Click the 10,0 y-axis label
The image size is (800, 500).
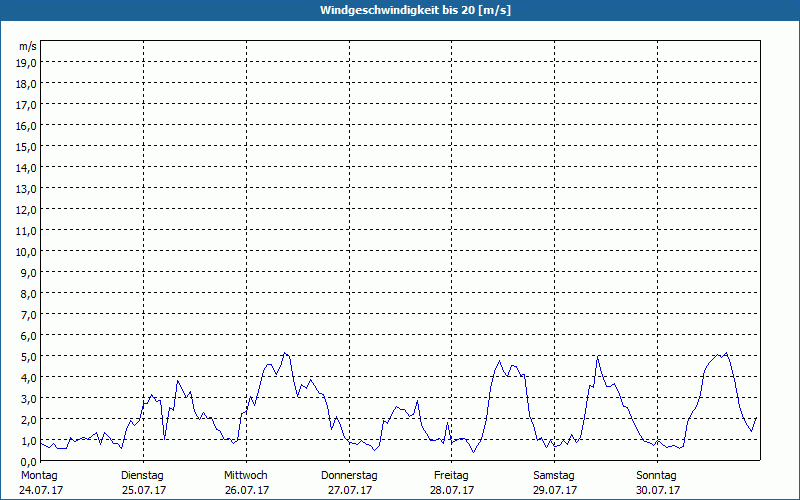[26, 252]
